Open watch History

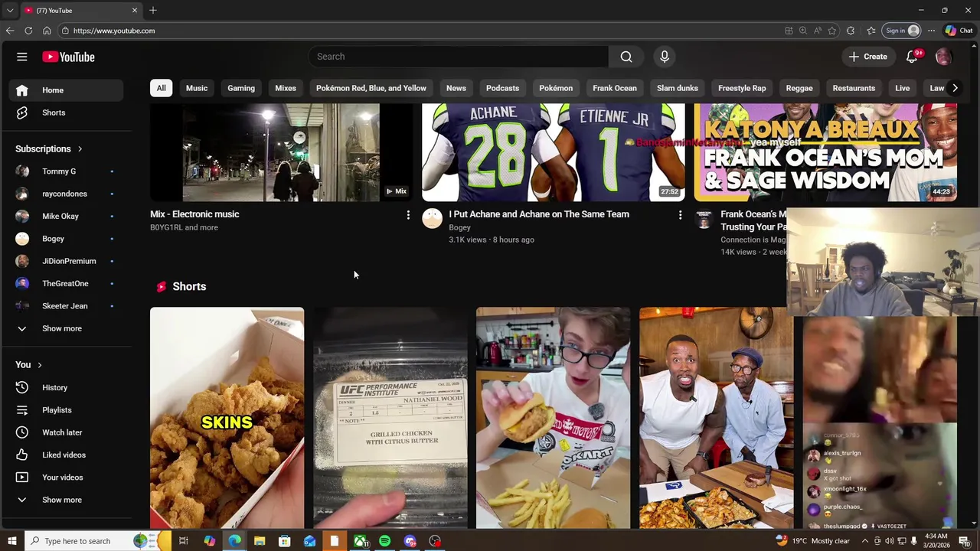[x=66, y=387]
